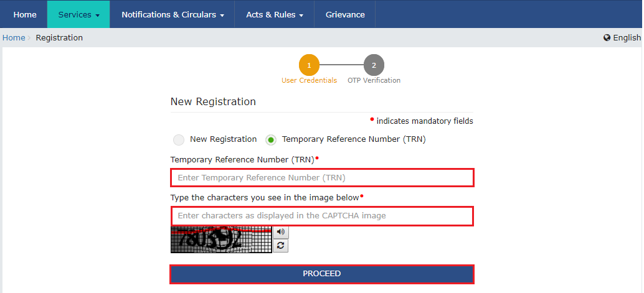Select the New Registration radio button
644x293 pixels.
179,140
